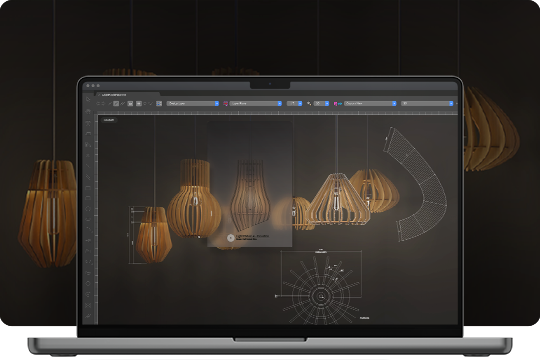Select the Circle tool near palette bottom

coord(88,283)
